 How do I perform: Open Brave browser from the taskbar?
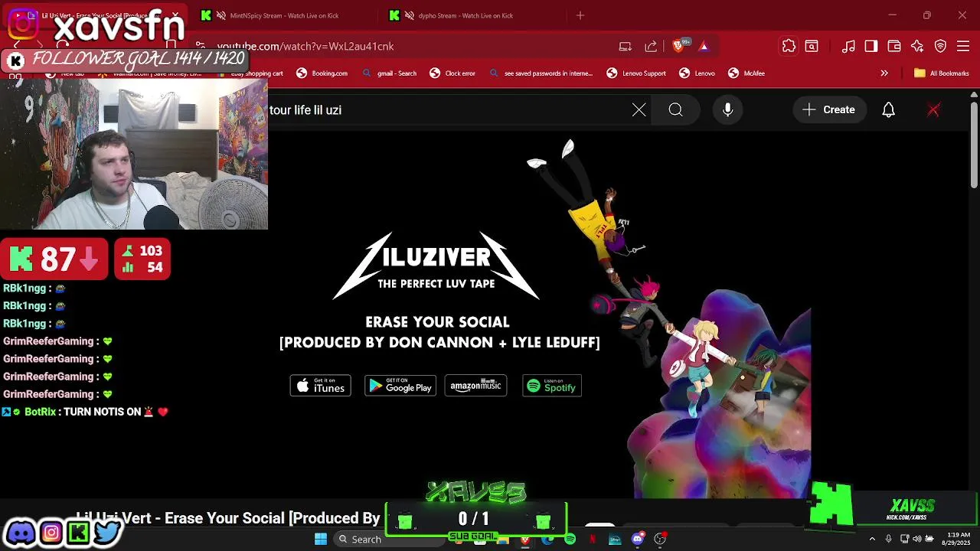click(x=525, y=540)
